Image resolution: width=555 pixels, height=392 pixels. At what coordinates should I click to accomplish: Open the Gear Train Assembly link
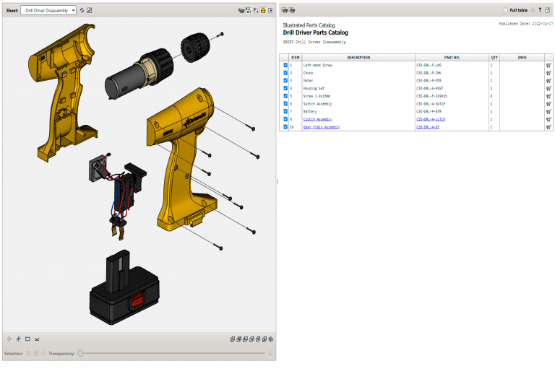coord(321,127)
